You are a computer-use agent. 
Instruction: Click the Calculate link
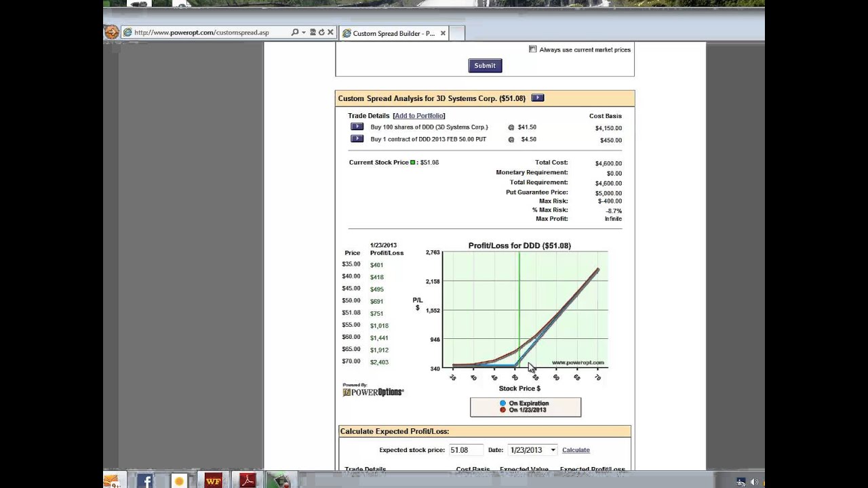click(576, 450)
